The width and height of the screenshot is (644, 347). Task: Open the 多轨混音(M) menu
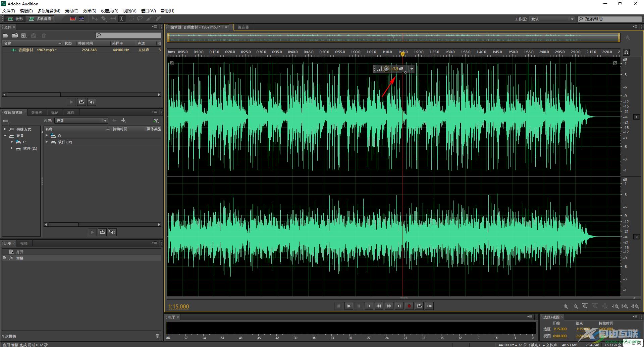pyautogui.click(x=49, y=11)
